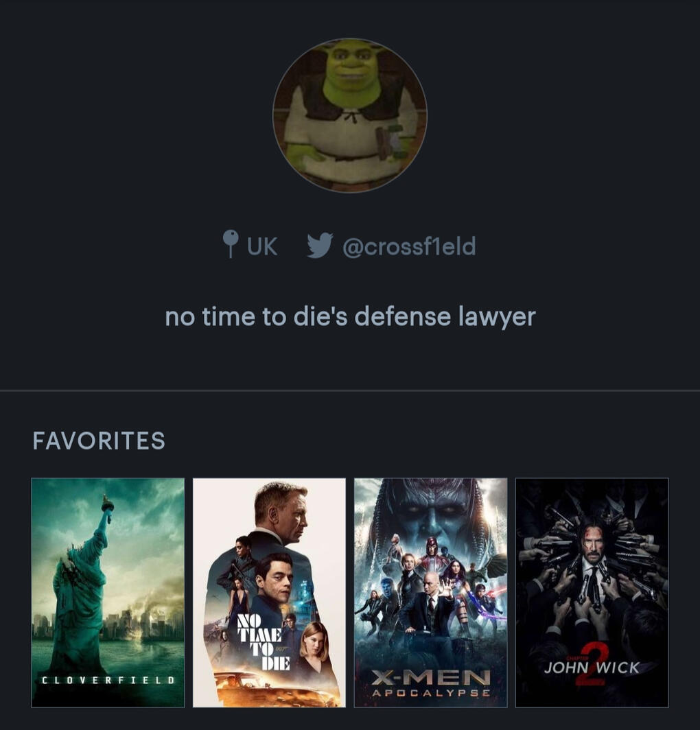The image size is (700, 730).
Task: Open the @crossf1eld Twitter link
Action: pyautogui.click(x=410, y=246)
